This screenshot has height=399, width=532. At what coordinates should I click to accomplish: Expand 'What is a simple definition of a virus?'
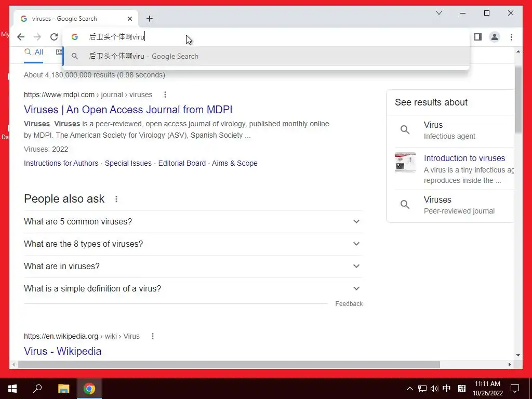click(x=193, y=289)
